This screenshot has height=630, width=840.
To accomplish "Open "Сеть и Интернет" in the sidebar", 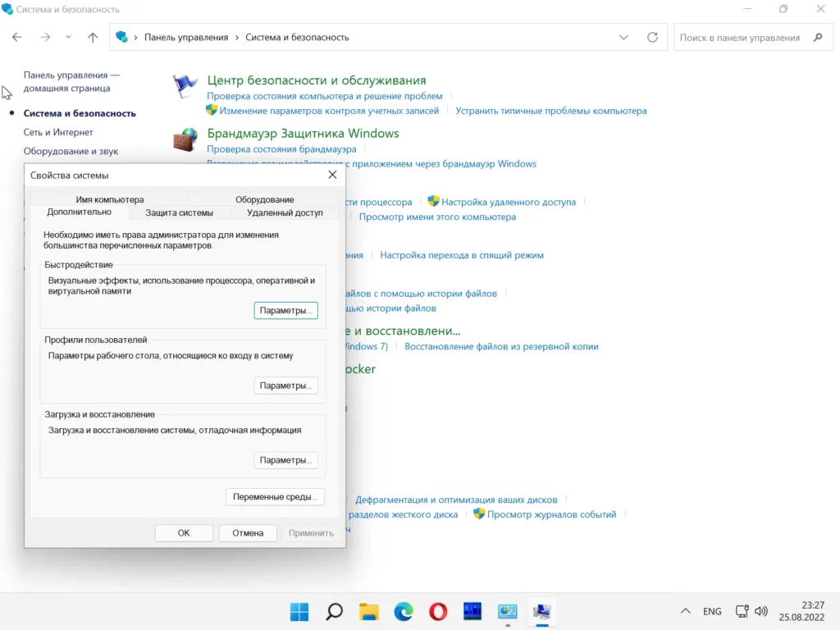I will [x=58, y=132].
